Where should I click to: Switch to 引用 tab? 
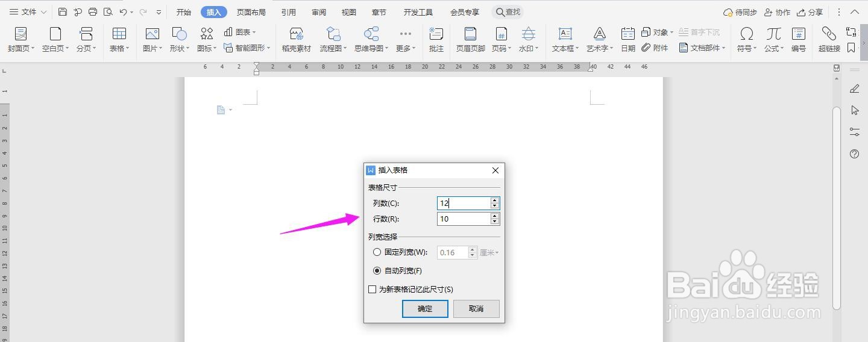[289, 12]
